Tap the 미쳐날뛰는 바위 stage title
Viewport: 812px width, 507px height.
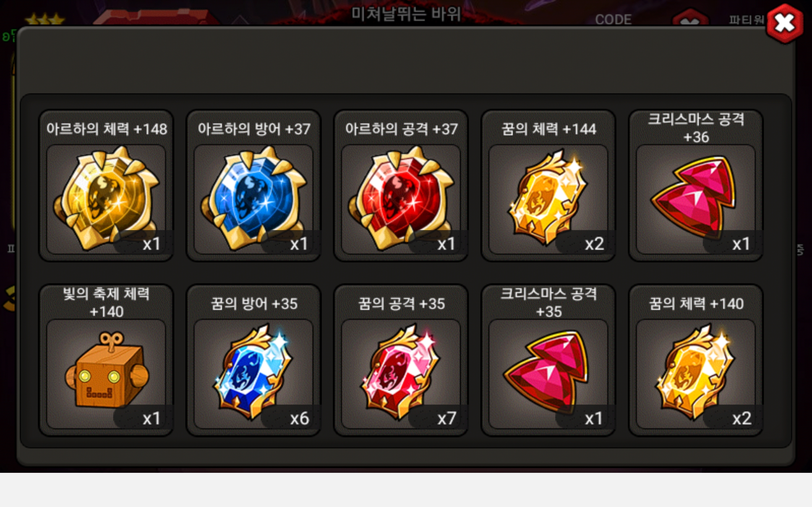coord(406,14)
